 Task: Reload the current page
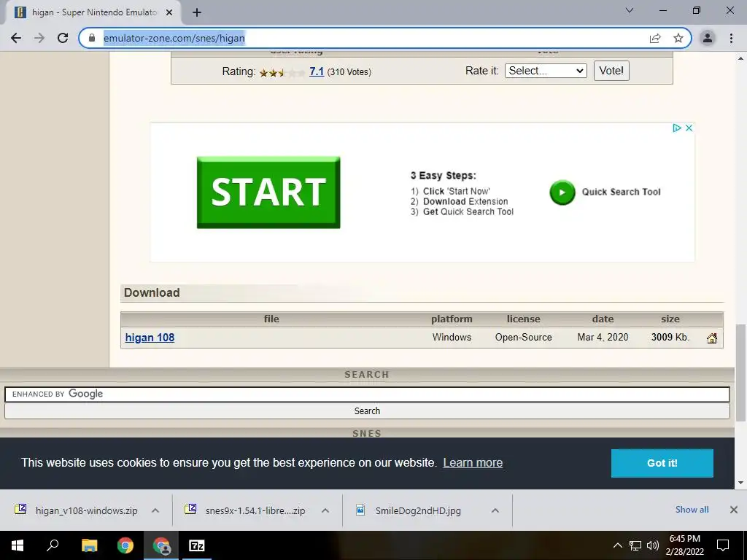point(63,38)
